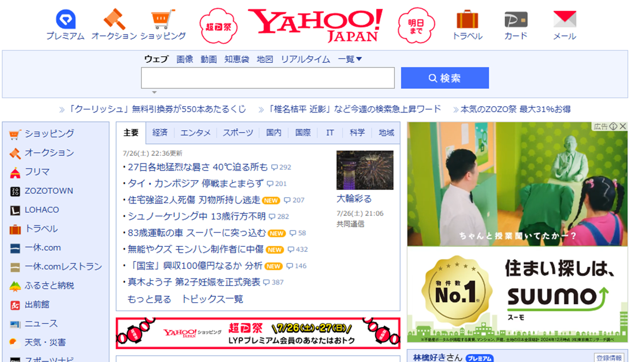Click the トピックス一覧 link

tap(212, 299)
